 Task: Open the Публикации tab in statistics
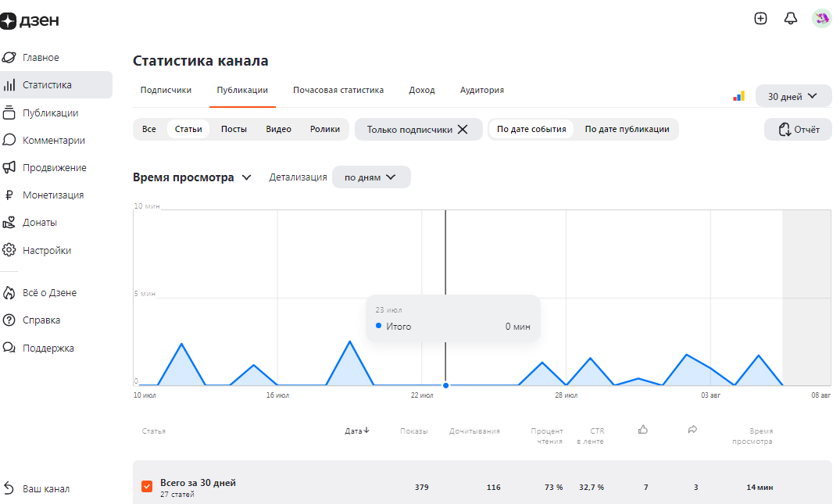[x=242, y=90]
